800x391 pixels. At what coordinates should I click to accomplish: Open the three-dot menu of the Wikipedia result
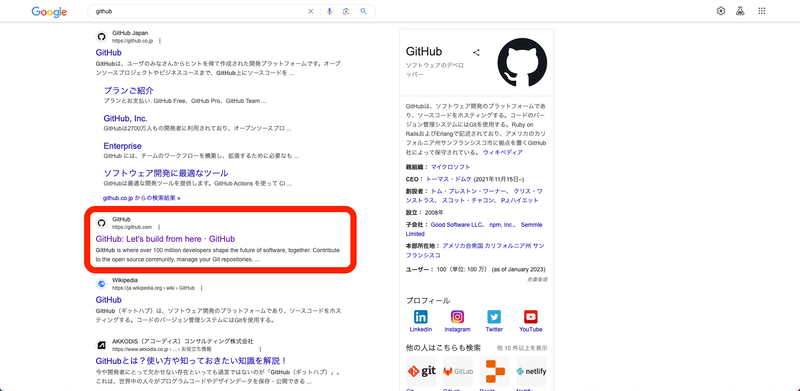tap(202, 288)
